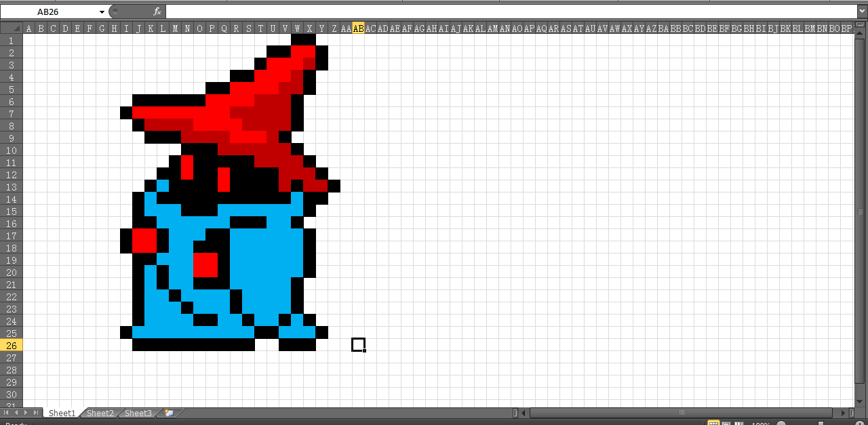The height and width of the screenshot is (425, 868).
Task: Select the column AK header
Action: tap(468, 28)
